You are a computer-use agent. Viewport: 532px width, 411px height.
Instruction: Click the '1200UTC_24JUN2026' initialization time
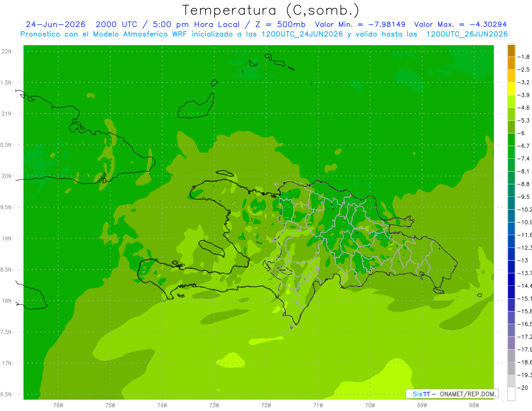pos(302,34)
